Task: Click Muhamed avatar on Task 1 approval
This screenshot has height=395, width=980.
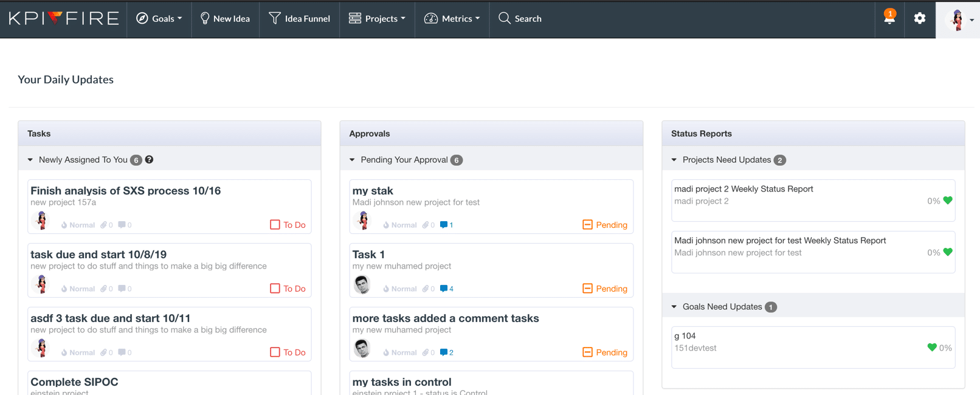Action: pos(362,284)
